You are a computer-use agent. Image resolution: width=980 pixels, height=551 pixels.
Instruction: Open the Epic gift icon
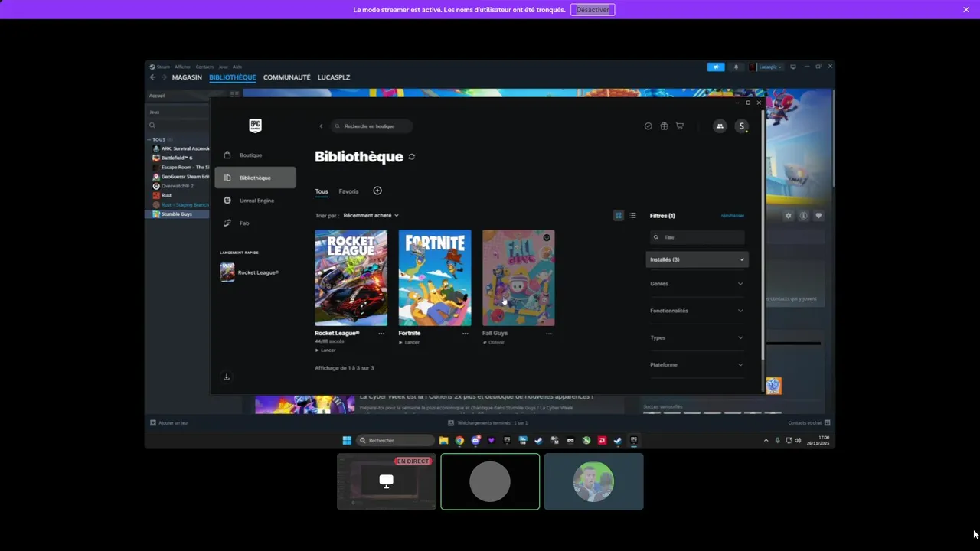coord(664,126)
